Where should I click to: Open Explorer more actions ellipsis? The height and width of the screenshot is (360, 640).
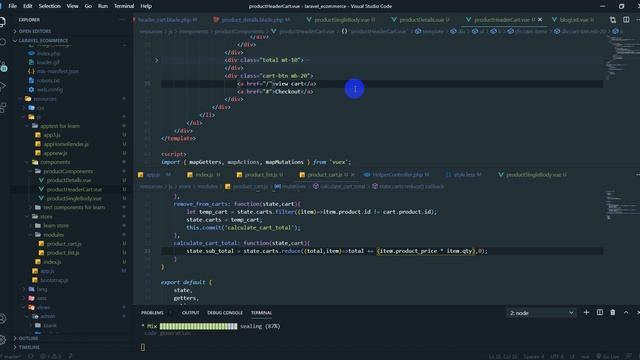pyautogui.click(x=122, y=20)
